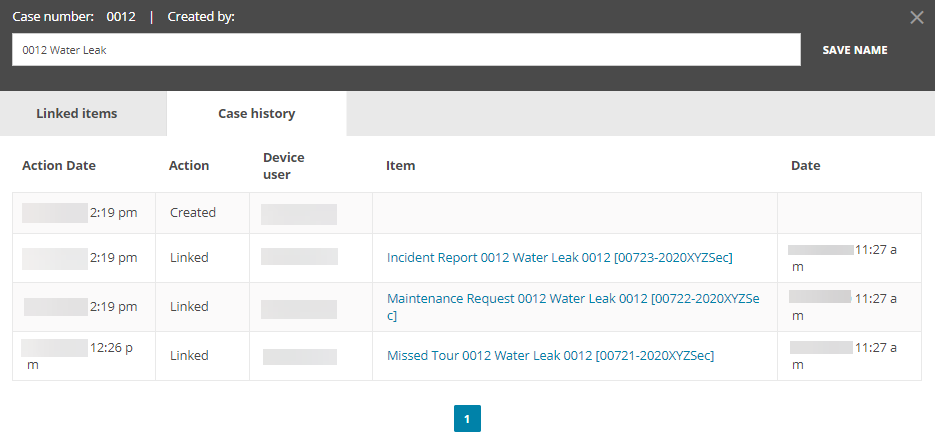
Task: Click Linked action in Incident Report row
Action: 189,257
